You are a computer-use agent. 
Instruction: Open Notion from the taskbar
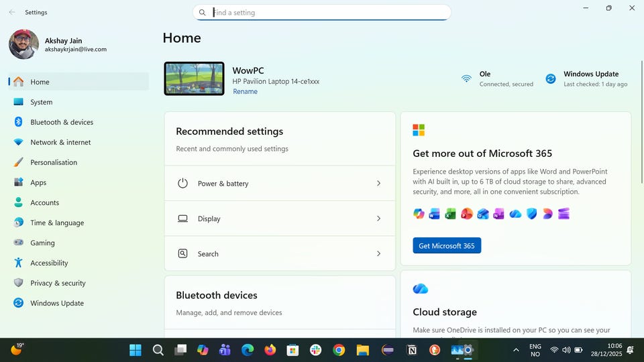412,350
